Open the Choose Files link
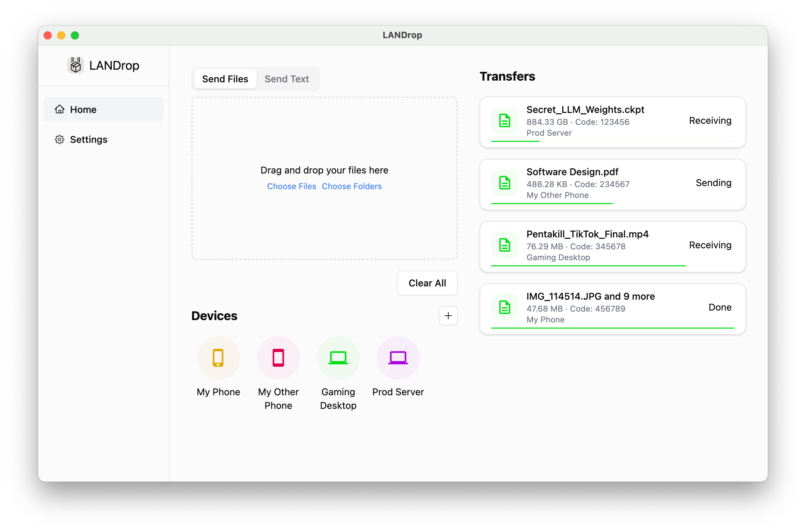Screen dimensions: 806x532 292,186
